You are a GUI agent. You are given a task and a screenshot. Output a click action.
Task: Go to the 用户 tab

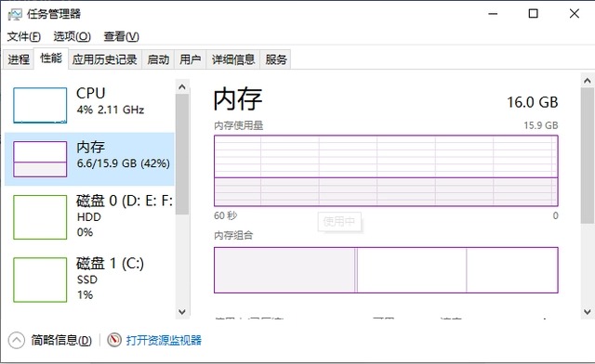click(x=190, y=59)
